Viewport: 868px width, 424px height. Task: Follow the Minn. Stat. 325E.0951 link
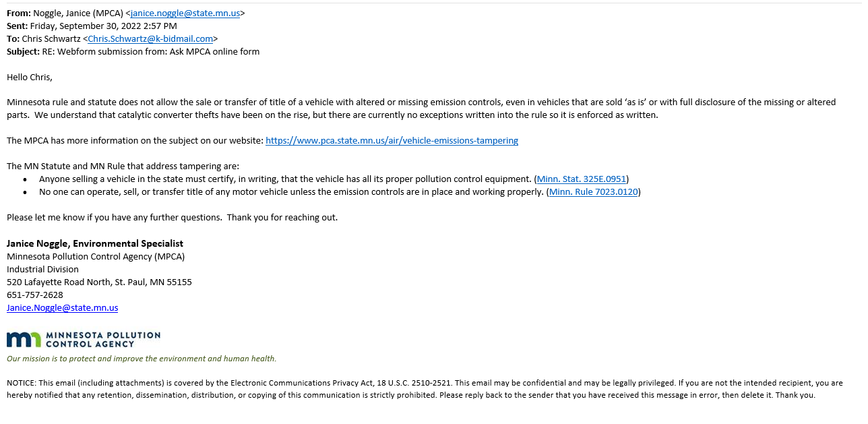tap(582, 179)
